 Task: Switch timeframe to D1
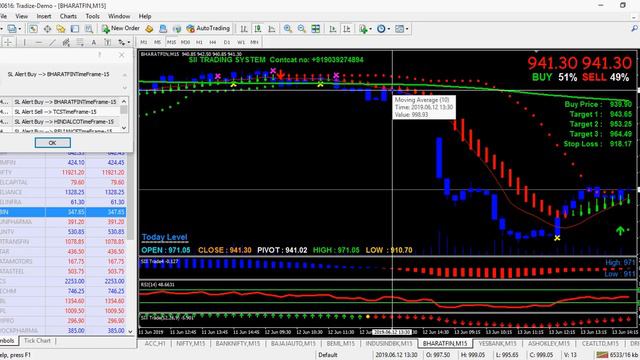coord(227,42)
